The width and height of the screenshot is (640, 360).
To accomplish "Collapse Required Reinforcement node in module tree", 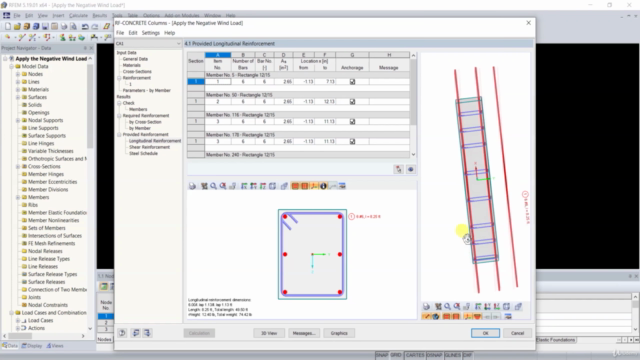I will click(120, 116).
